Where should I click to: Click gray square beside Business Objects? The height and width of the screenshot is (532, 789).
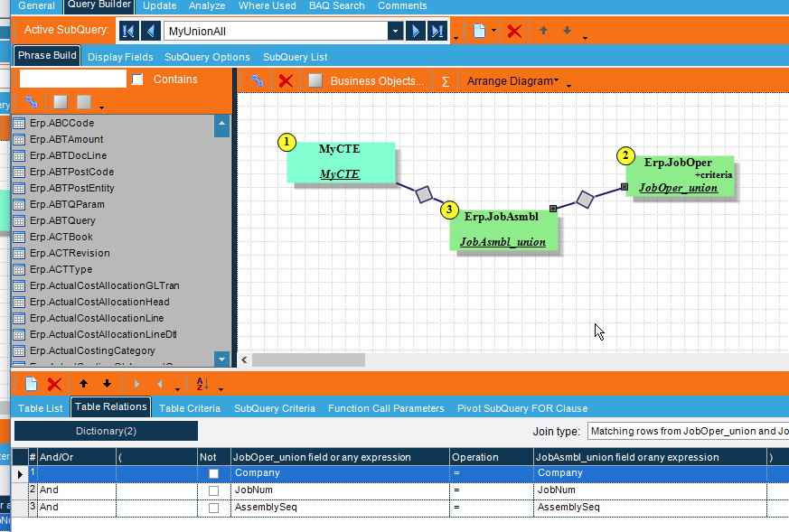tap(315, 80)
